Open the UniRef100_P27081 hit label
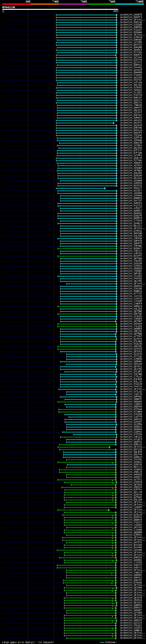Viewport: 146px width, 644px height. point(131,53)
